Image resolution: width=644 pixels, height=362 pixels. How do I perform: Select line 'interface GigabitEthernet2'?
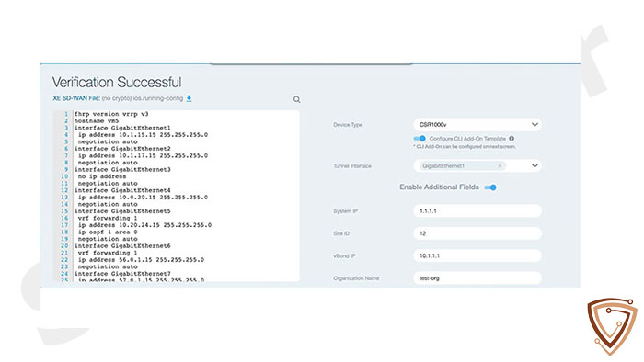point(122,149)
